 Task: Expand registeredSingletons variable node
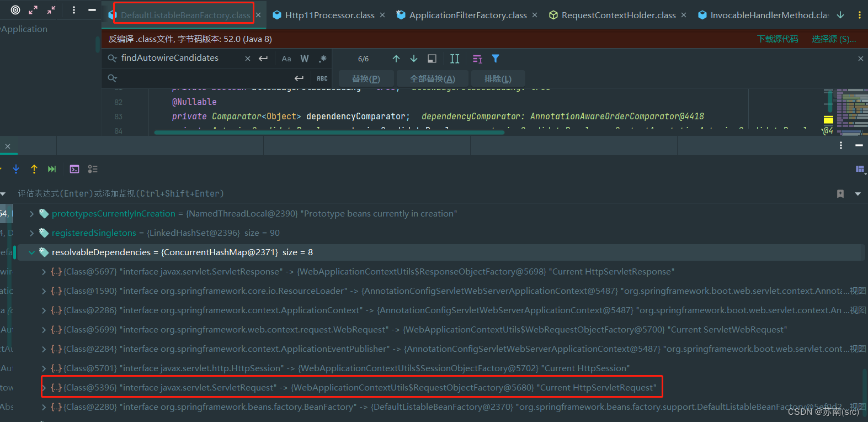31,233
